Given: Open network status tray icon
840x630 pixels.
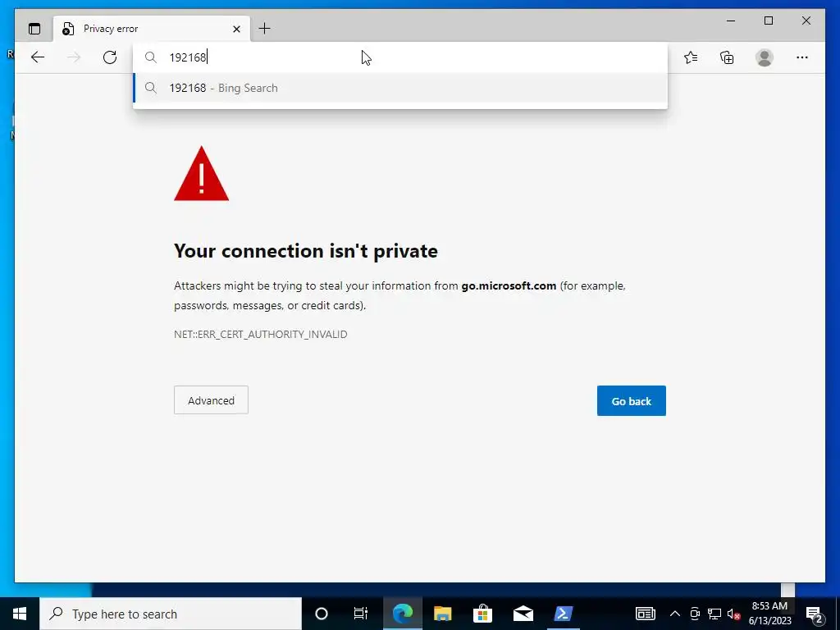Looking at the screenshot, I should tap(714, 614).
